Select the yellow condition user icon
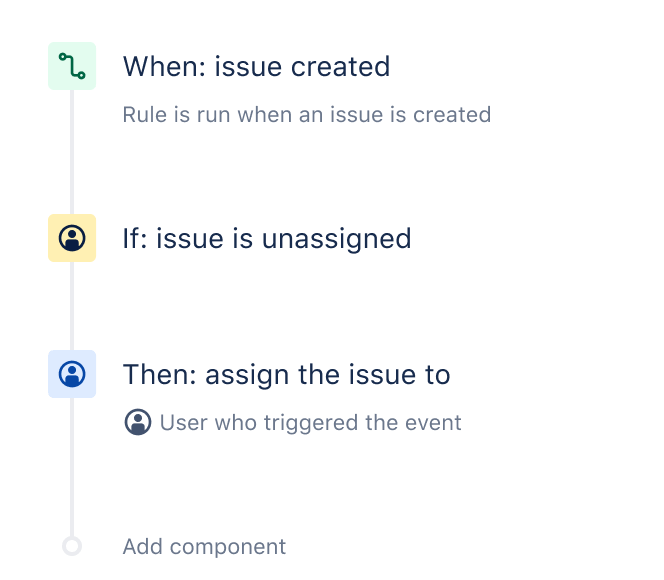664x580 pixels. (72, 238)
